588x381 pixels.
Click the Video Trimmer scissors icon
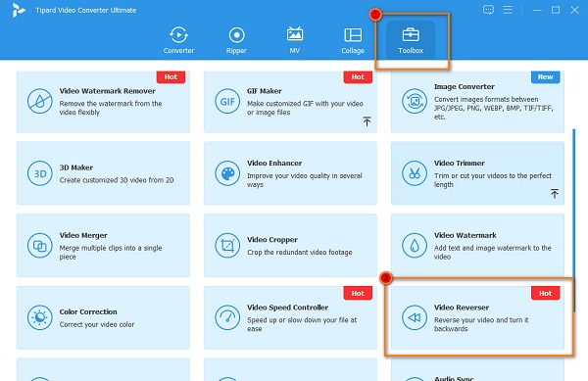tap(415, 173)
